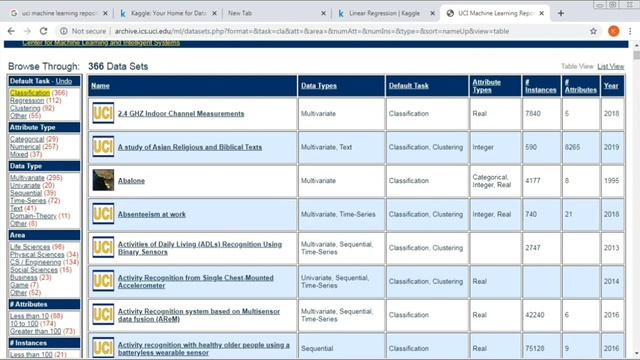
Task: Reload the current page
Action: pos(43,31)
